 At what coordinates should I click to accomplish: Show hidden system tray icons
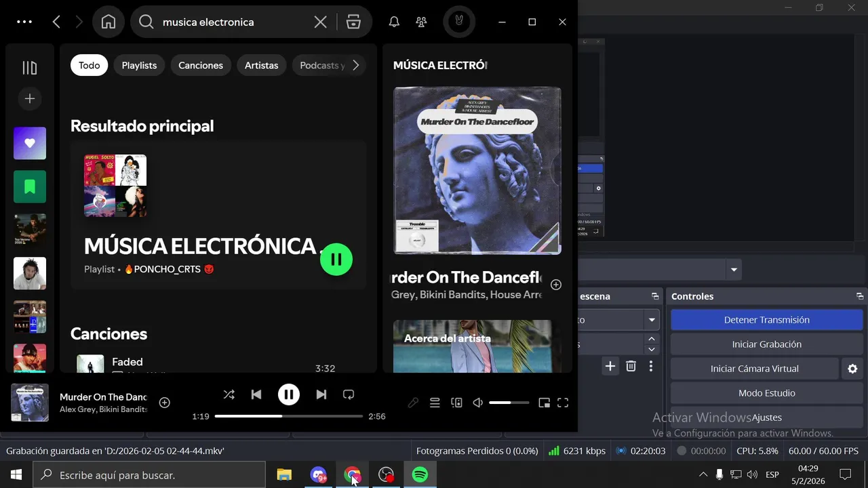[703, 474]
